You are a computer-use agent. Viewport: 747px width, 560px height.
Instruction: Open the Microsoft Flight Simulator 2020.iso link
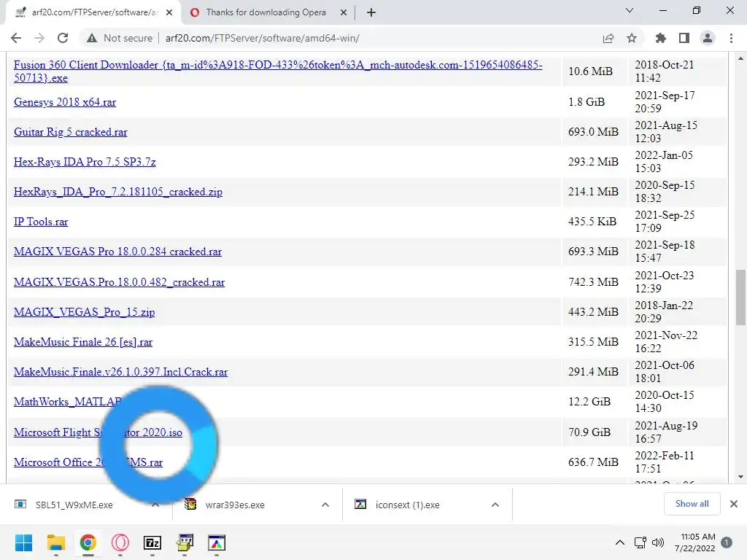(x=98, y=432)
